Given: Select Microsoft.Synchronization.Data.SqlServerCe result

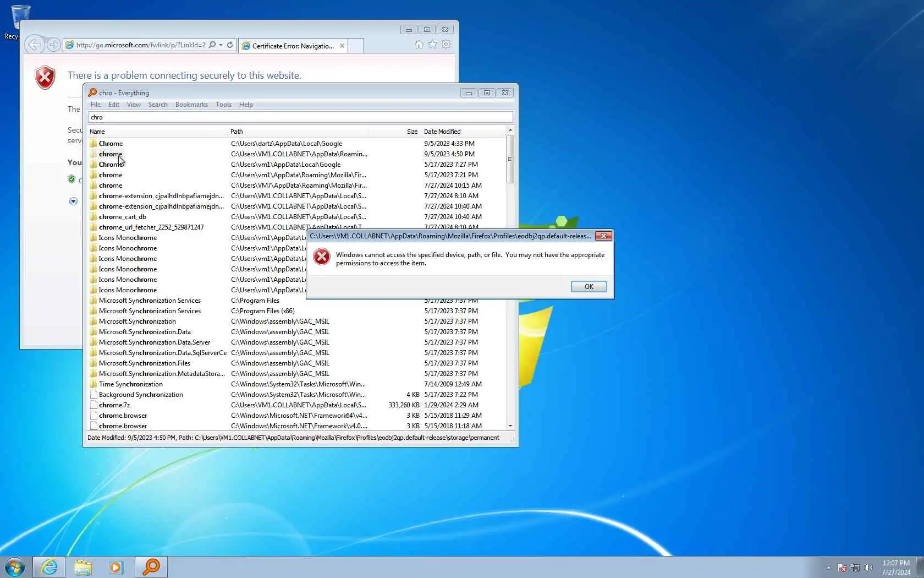Looking at the screenshot, I should (163, 353).
